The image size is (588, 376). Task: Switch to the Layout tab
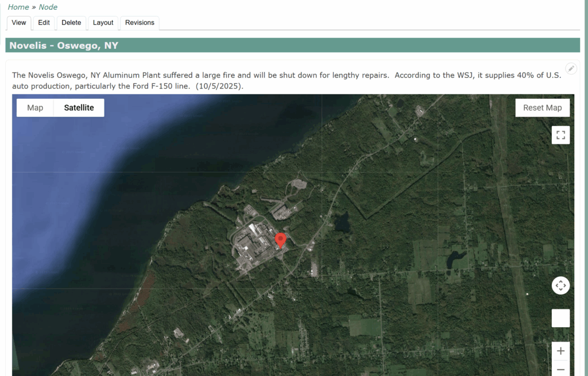pyautogui.click(x=103, y=22)
